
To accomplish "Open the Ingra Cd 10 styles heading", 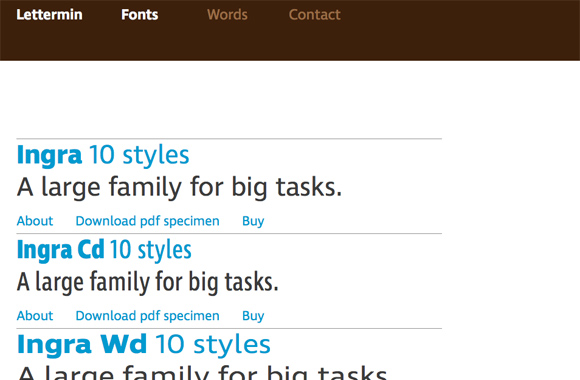I will click(104, 250).
